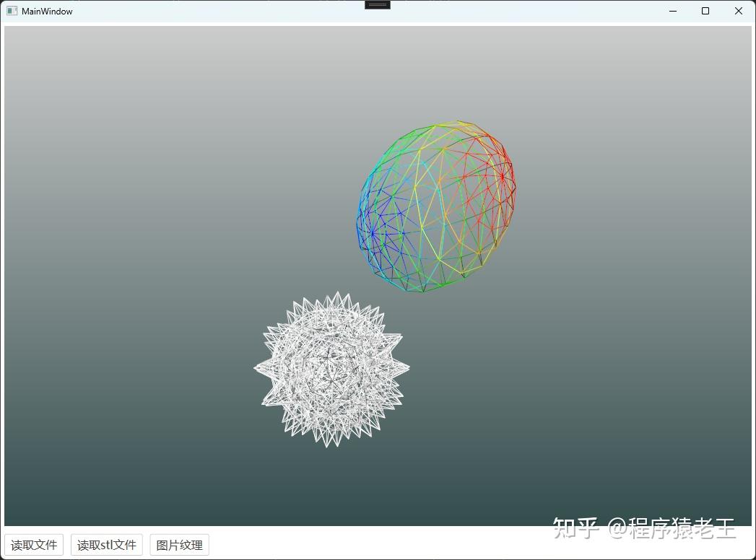Click the 读取stl文件 button to load STL model
This screenshot has width=756, height=560.
tap(106, 545)
